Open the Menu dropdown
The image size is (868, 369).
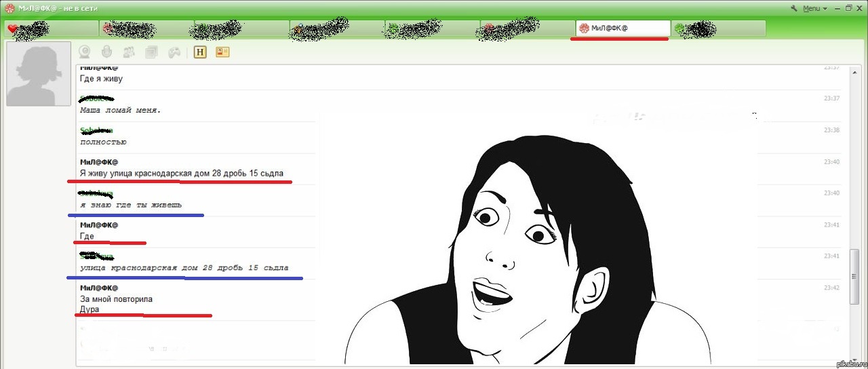[x=814, y=8]
